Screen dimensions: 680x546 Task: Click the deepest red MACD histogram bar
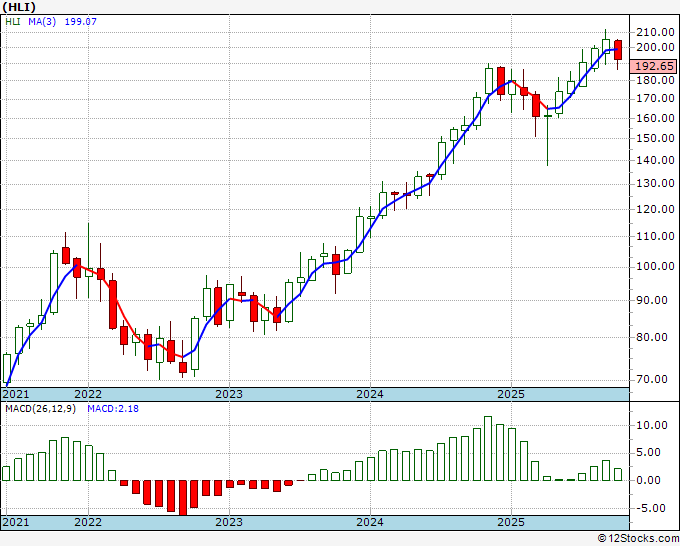click(183, 497)
